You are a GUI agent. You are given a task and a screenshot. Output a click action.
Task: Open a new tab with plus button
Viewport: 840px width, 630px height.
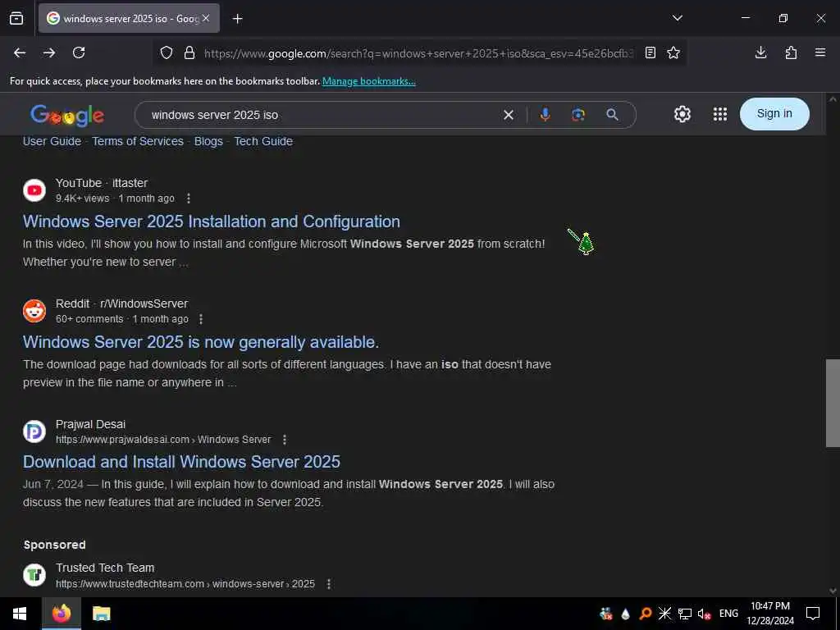click(238, 19)
